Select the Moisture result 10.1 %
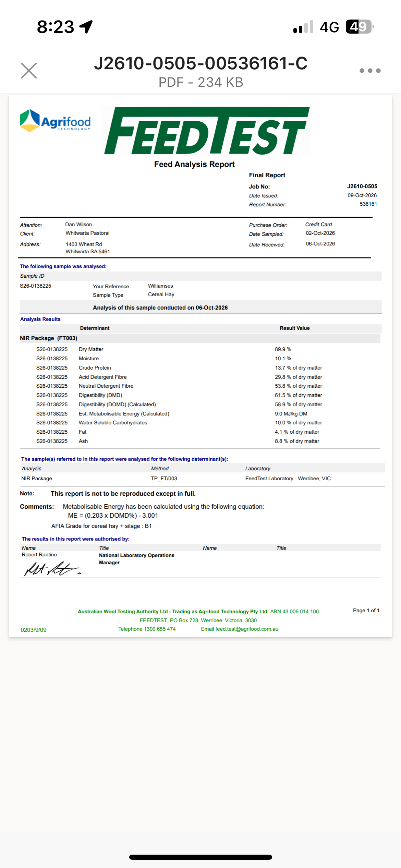401x868 pixels. (x=283, y=359)
